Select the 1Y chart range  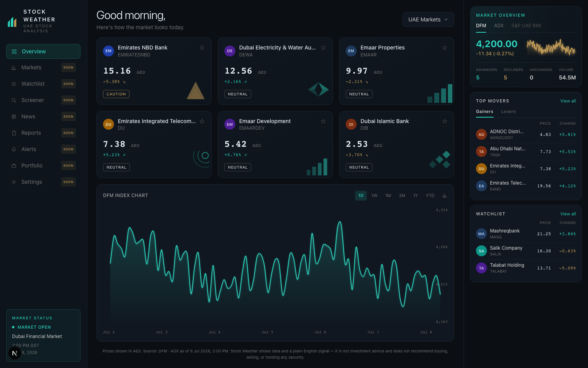[x=415, y=195]
